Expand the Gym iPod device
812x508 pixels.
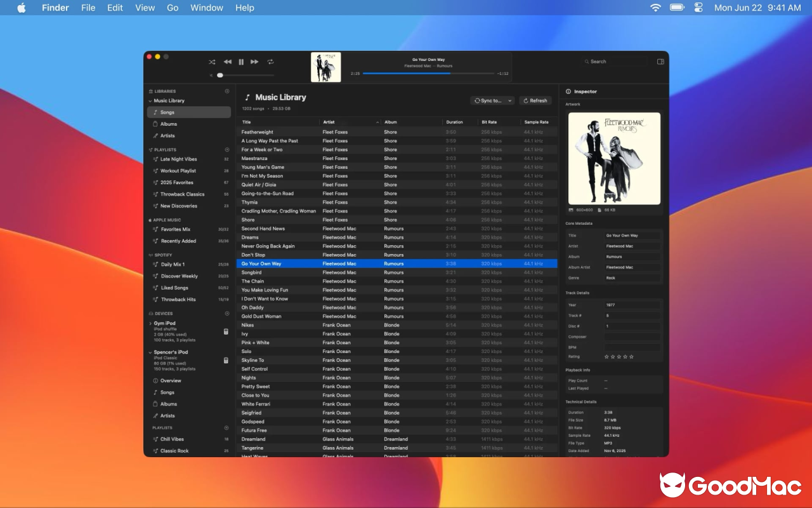(150, 324)
